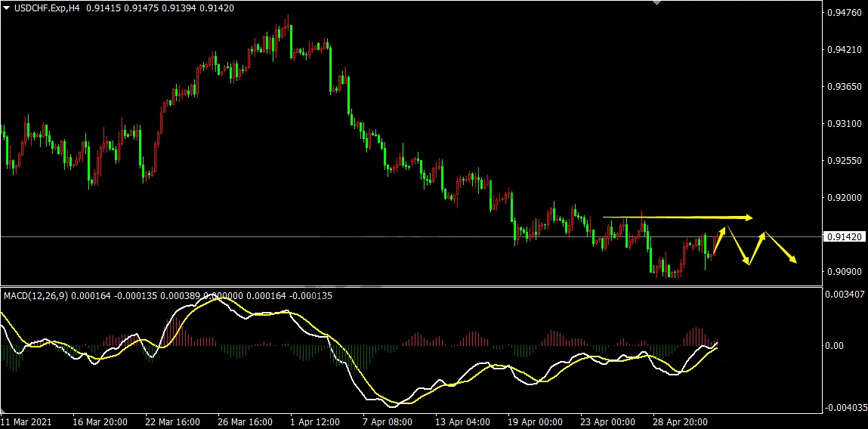Click the 16 Mar 20:00 time label

coord(100,421)
